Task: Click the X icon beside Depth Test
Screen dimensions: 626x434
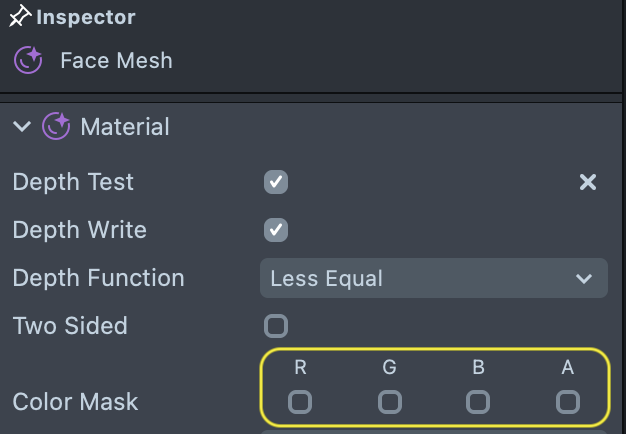Action: point(588,182)
